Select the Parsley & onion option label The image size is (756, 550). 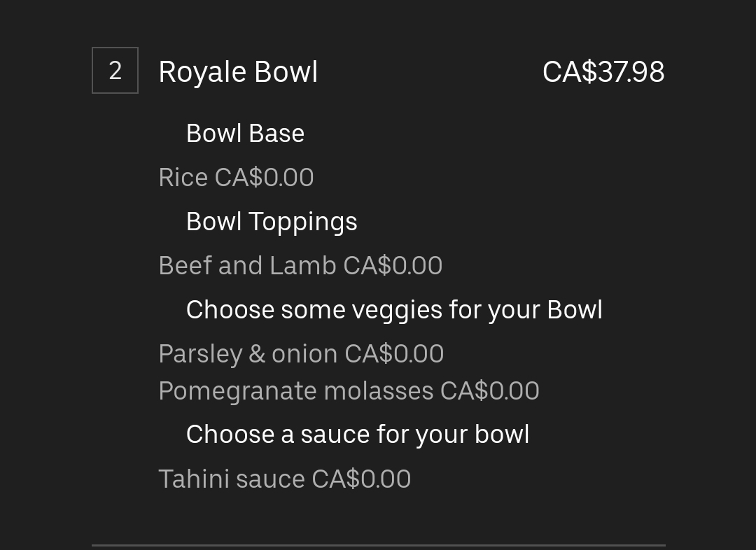248,354
